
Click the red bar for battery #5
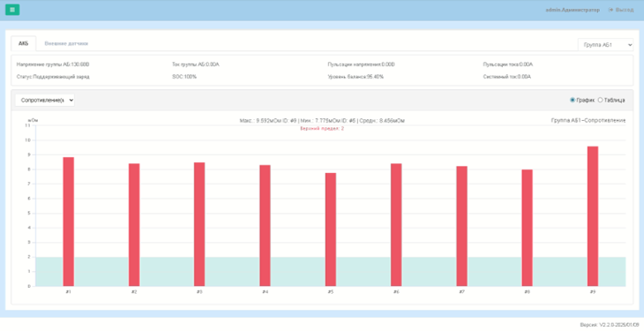point(331,229)
